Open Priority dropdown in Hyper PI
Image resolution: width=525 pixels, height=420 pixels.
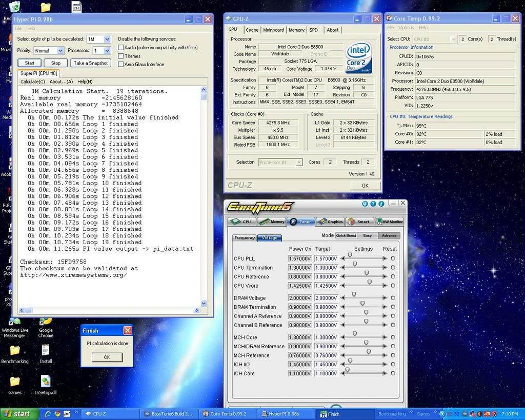coord(60,51)
